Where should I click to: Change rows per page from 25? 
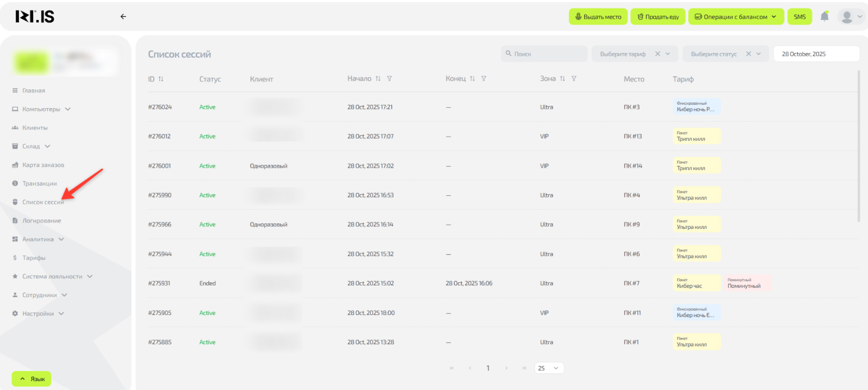point(549,368)
